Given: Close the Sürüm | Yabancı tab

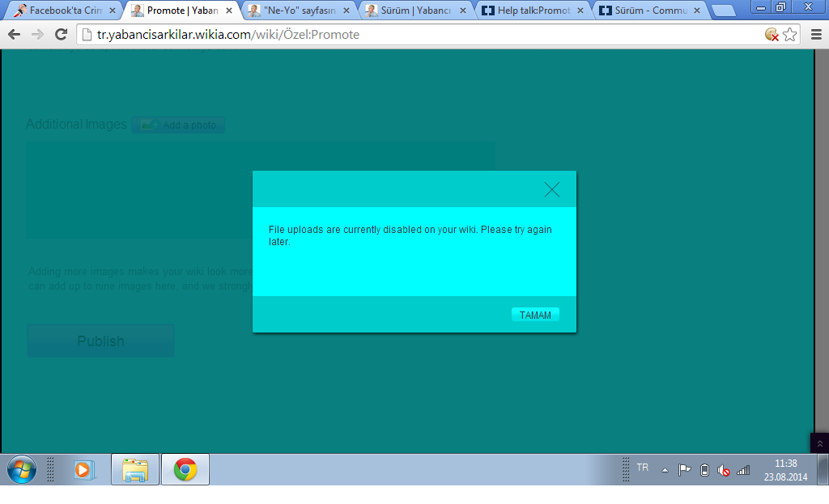Looking at the screenshot, I should pyautogui.click(x=462, y=11).
